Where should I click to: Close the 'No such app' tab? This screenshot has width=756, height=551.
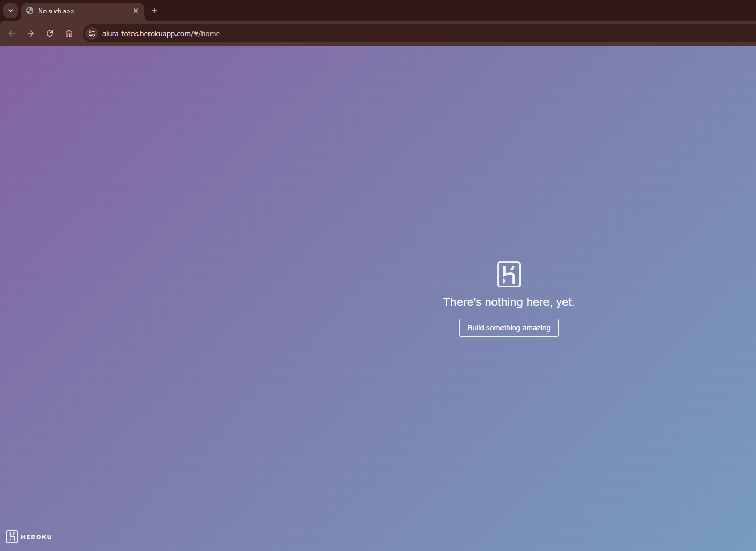click(136, 11)
